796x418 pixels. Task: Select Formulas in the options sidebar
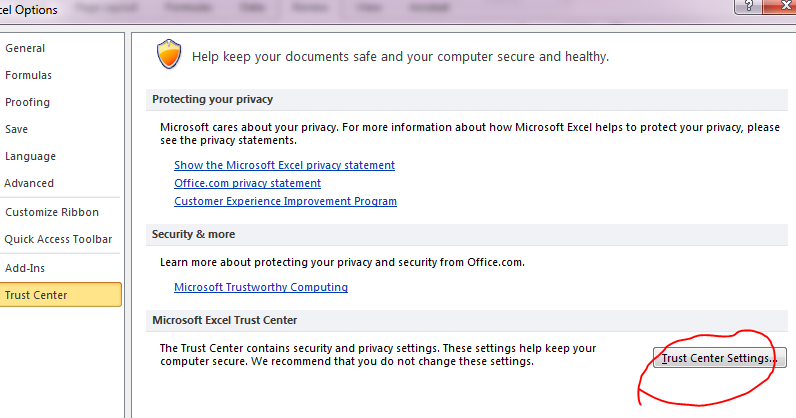point(28,75)
